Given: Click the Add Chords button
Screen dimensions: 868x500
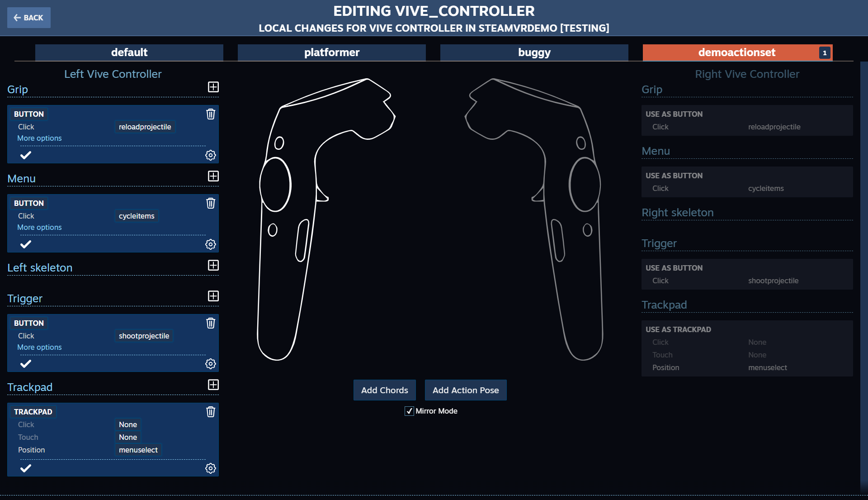Looking at the screenshot, I should pos(385,390).
